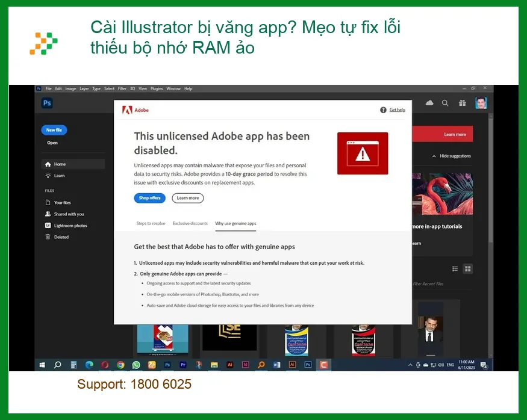Open InDesign from the taskbar
This screenshot has width=527, height=420.
point(245,365)
